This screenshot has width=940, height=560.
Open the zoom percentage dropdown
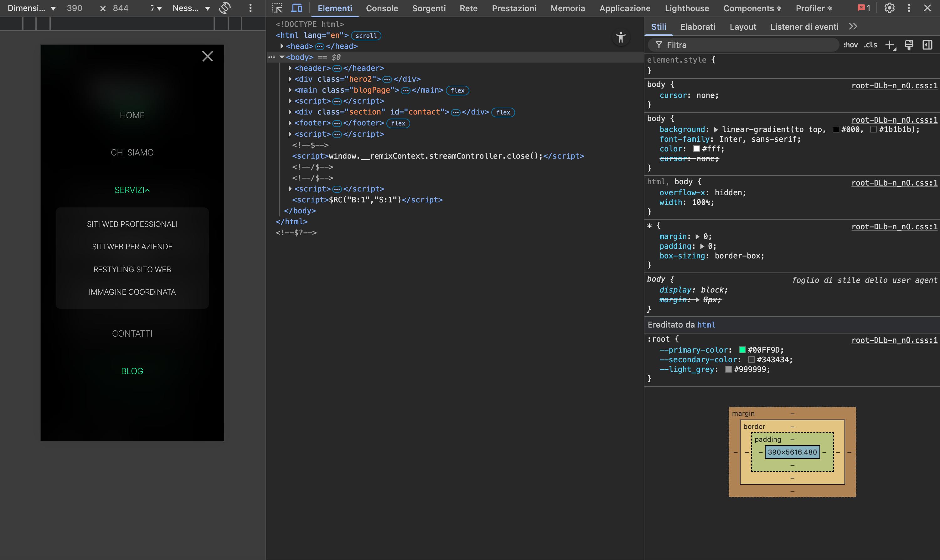coord(156,8)
